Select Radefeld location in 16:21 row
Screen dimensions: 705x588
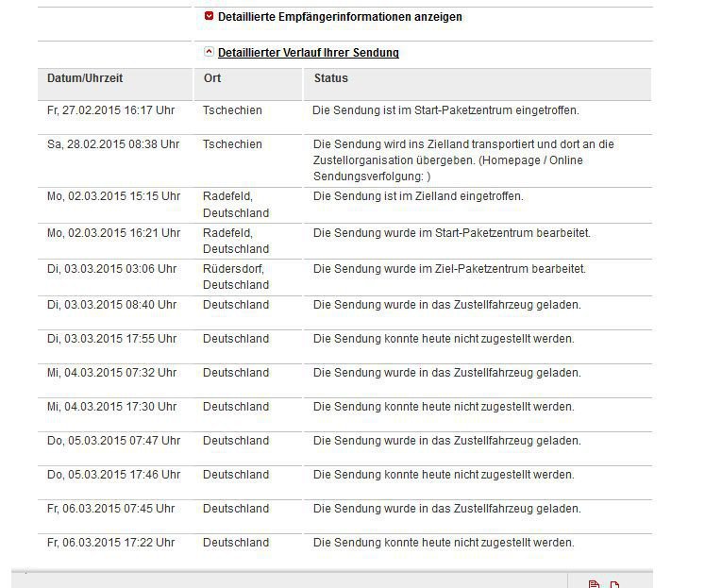click(235, 241)
